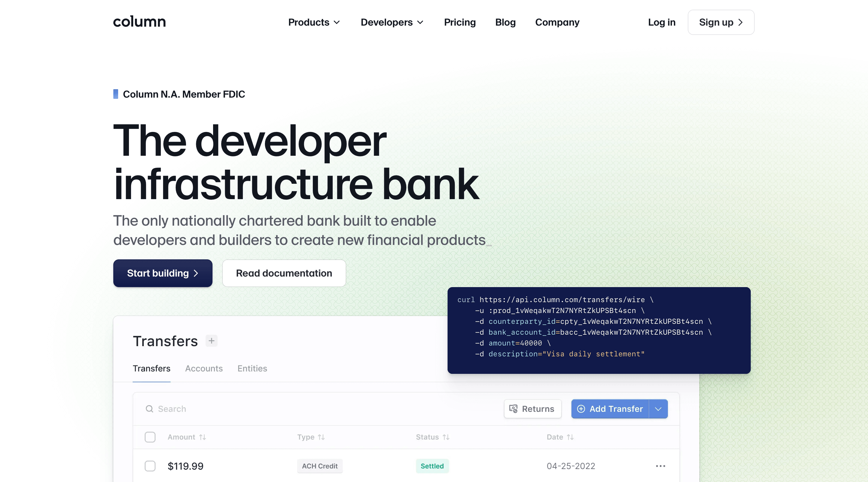Click the Sign up button
The width and height of the screenshot is (868, 482).
(x=721, y=22)
